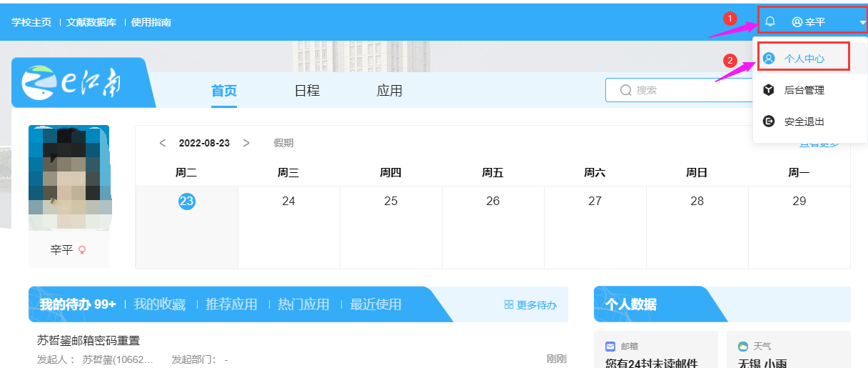This screenshot has height=368, width=868.
Task: Open the 热门应用 tab
Action: tap(303, 304)
